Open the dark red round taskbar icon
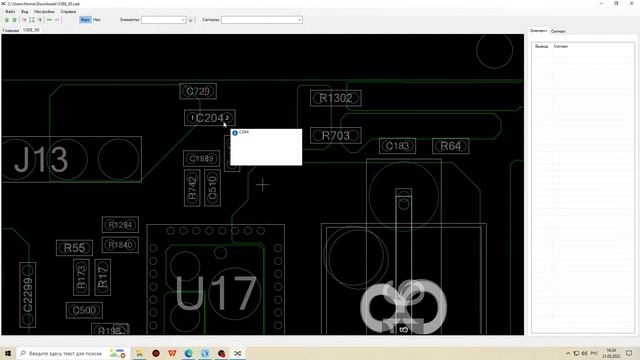This screenshot has height=360, width=640. tap(156, 353)
